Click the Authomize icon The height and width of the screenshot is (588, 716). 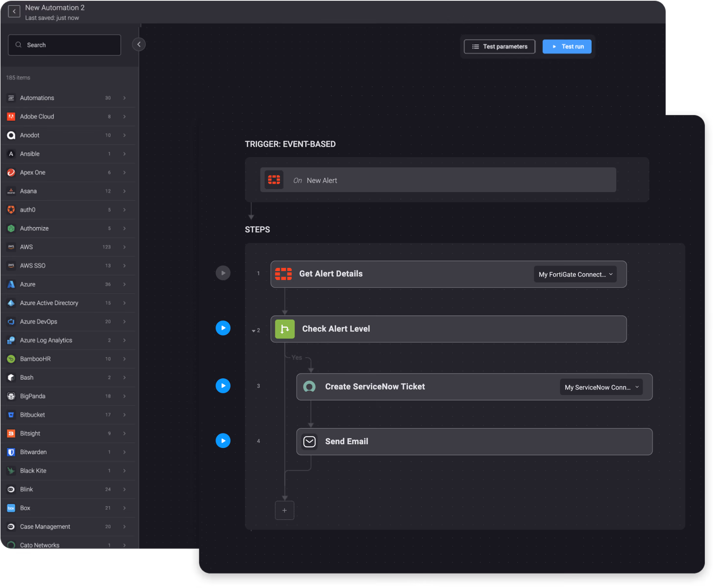11,228
